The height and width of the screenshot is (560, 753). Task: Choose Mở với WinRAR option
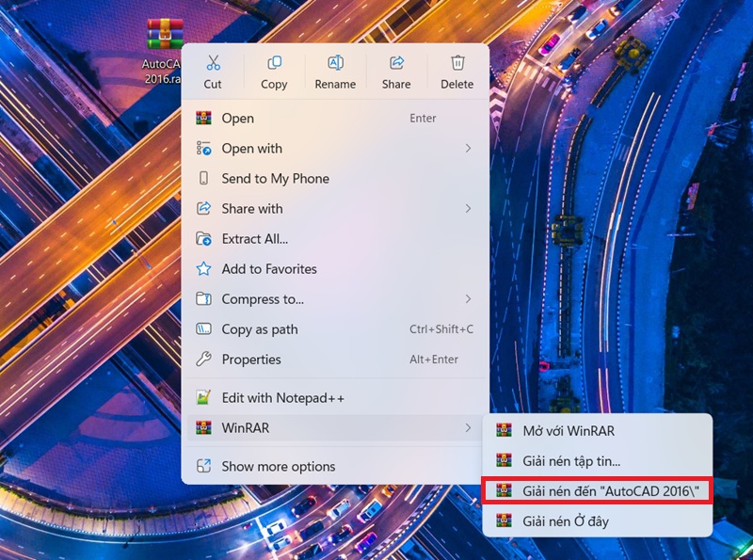tap(569, 431)
